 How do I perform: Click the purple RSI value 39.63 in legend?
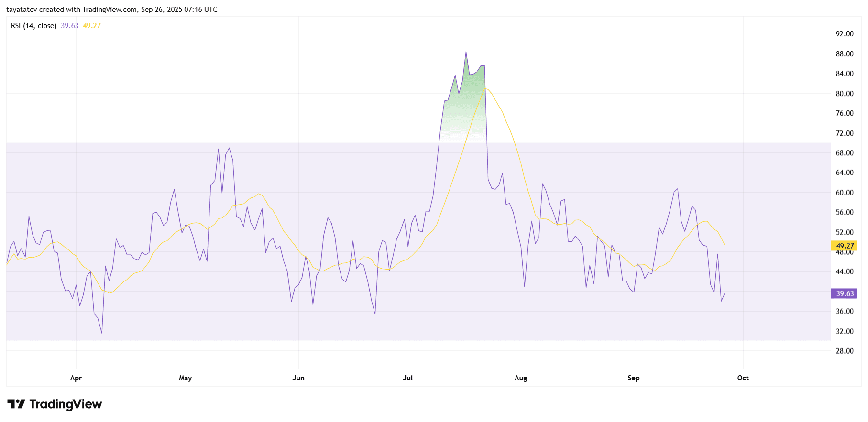(70, 26)
